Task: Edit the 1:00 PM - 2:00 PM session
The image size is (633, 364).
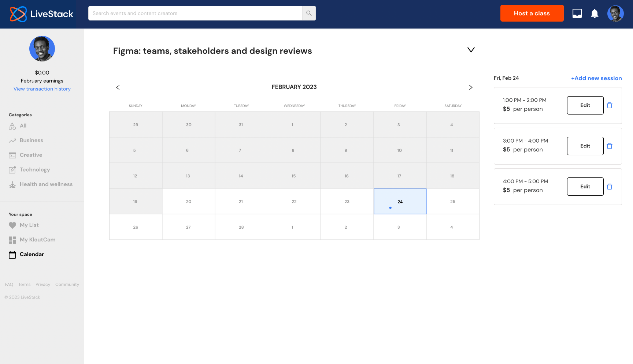Action: [585, 105]
